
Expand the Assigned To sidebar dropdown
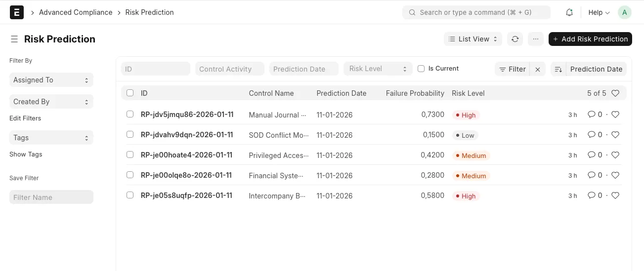(51, 80)
